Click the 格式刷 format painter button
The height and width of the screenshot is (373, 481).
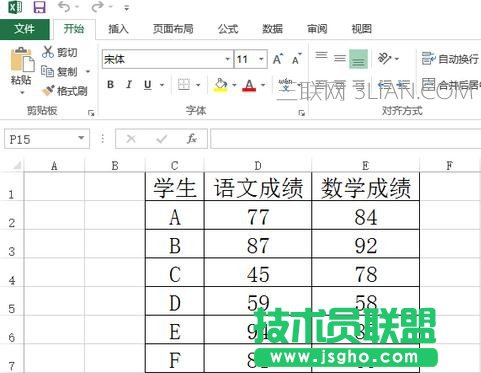click(x=65, y=90)
